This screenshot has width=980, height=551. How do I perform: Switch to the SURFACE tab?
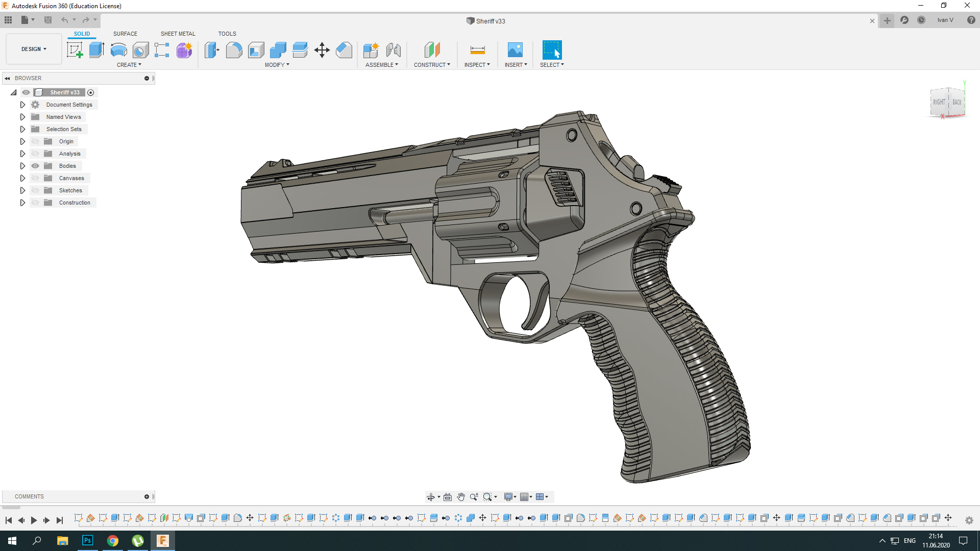[x=125, y=34]
